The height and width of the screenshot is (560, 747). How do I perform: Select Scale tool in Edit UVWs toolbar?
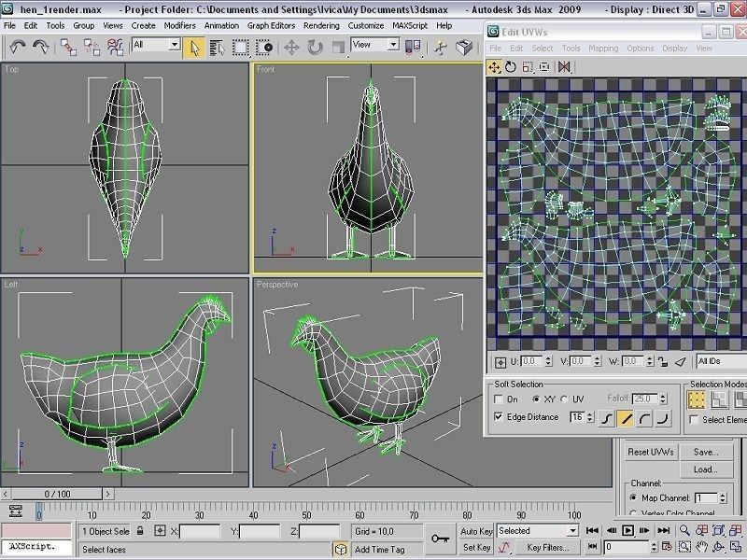coord(528,67)
